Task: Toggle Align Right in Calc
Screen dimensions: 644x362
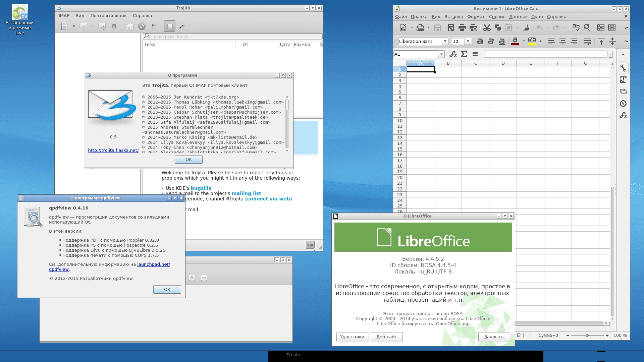Action: 574,41
